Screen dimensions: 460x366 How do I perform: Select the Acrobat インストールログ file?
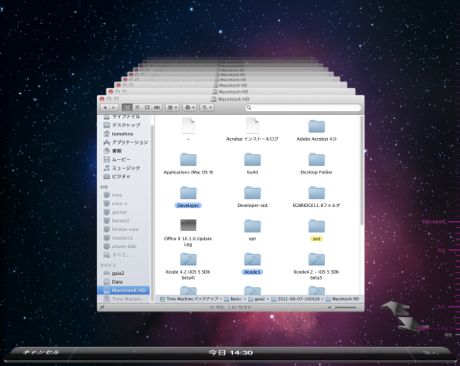click(252, 130)
